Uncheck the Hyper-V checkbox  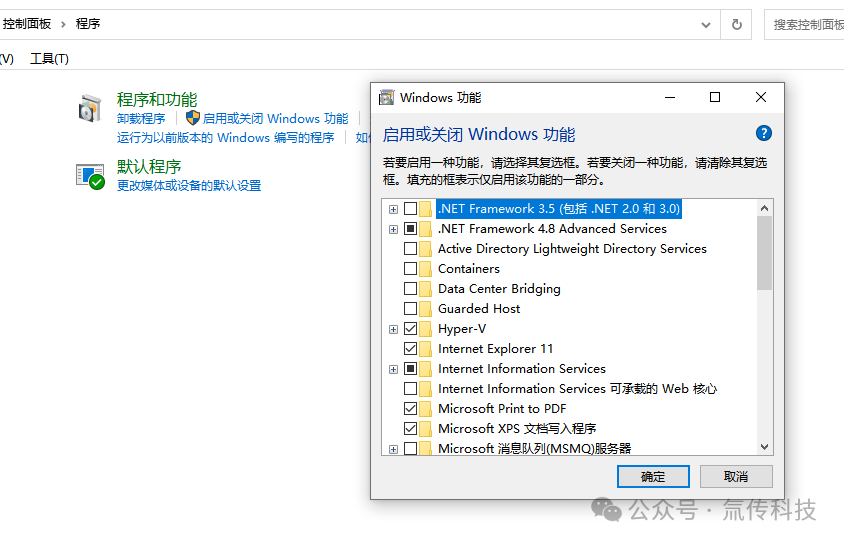point(410,329)
